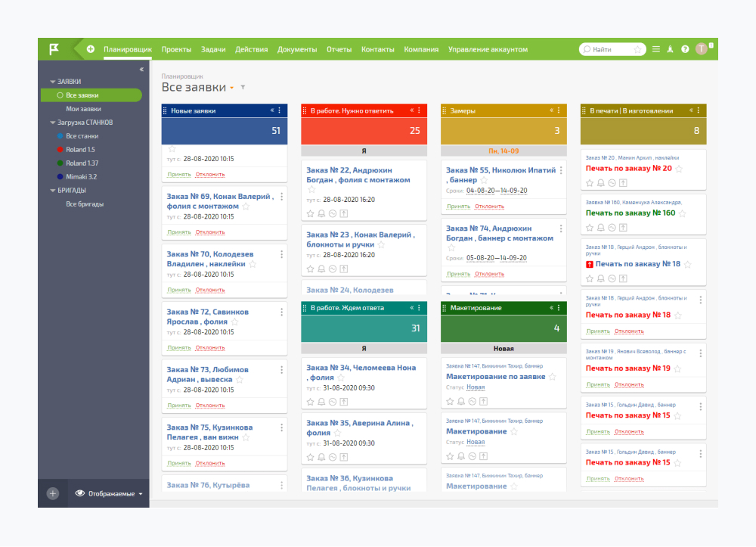756x547 pixels.
Task: Click the green plus add button in top bar
Action: tap(91, 49)
